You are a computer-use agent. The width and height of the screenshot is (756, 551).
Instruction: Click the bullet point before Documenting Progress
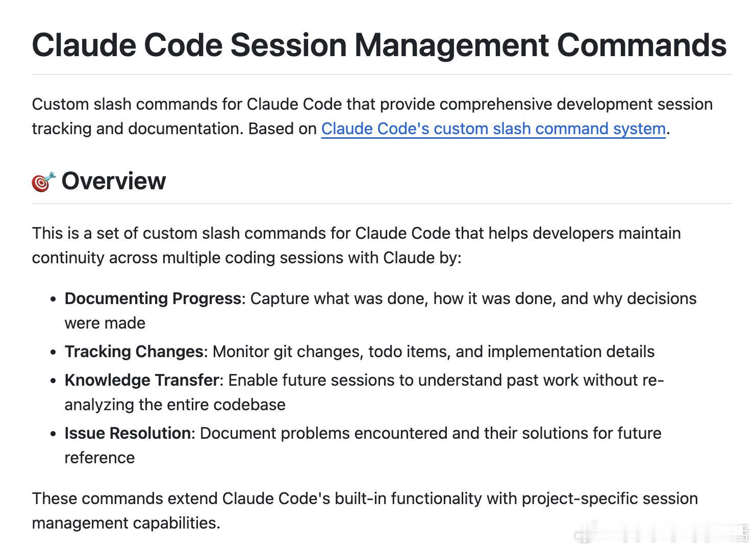tap(53, 299)
